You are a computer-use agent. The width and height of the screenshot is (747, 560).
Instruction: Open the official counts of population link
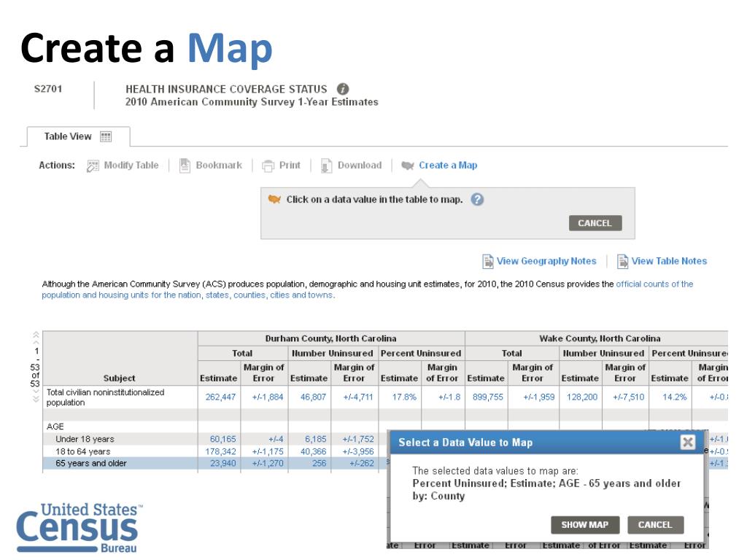[654, 284]
